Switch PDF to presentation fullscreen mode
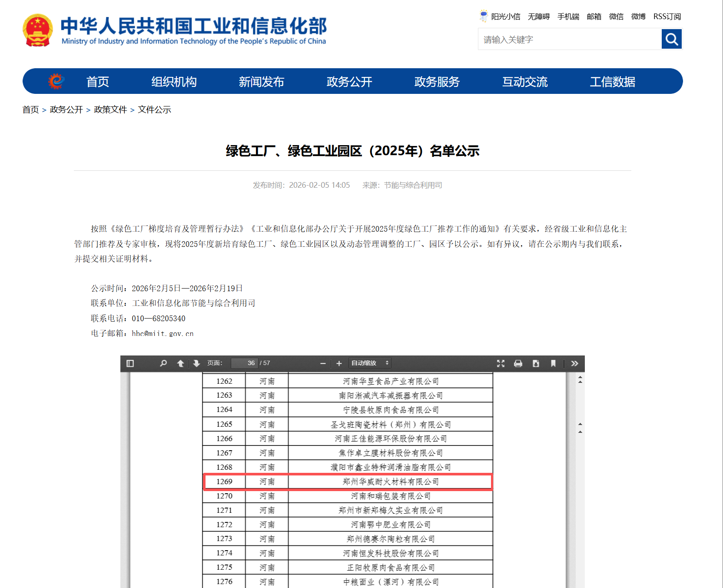This screenshot has height=588, width=723. (x=501, y=363)
